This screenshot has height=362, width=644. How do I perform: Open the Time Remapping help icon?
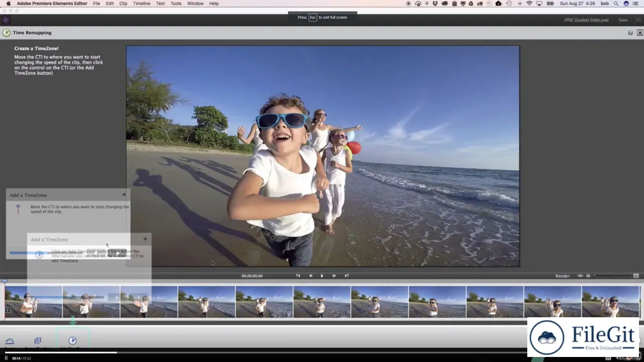point(630,33)
